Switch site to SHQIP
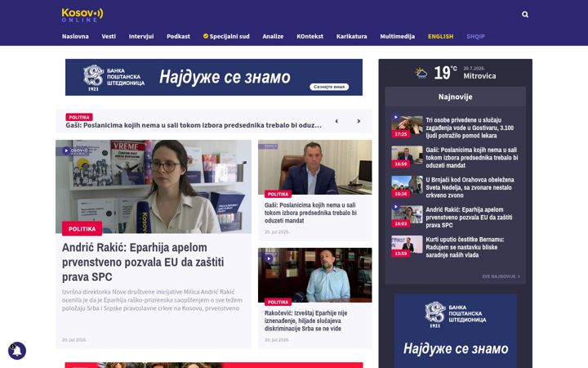Screen dimensions: 588x368 tap(475, 37)
